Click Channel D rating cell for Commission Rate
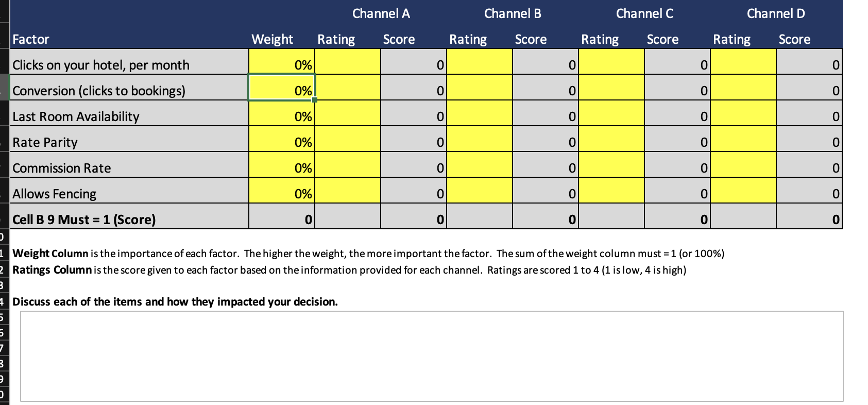 point(743,168)
